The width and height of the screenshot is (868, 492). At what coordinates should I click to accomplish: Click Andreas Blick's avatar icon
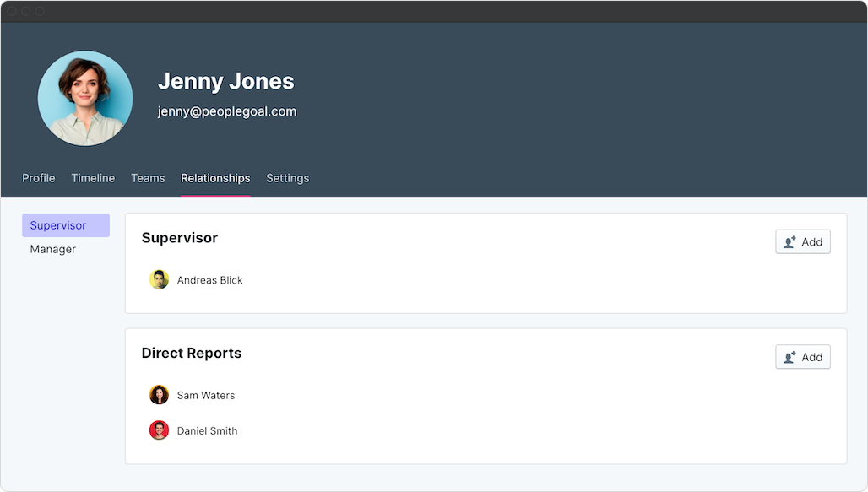coord(159,280)
